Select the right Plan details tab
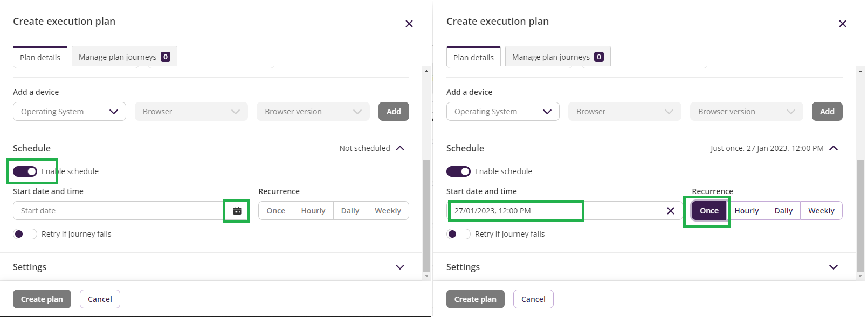Screen dimensions: 868x317 click(x=473, y=57)
